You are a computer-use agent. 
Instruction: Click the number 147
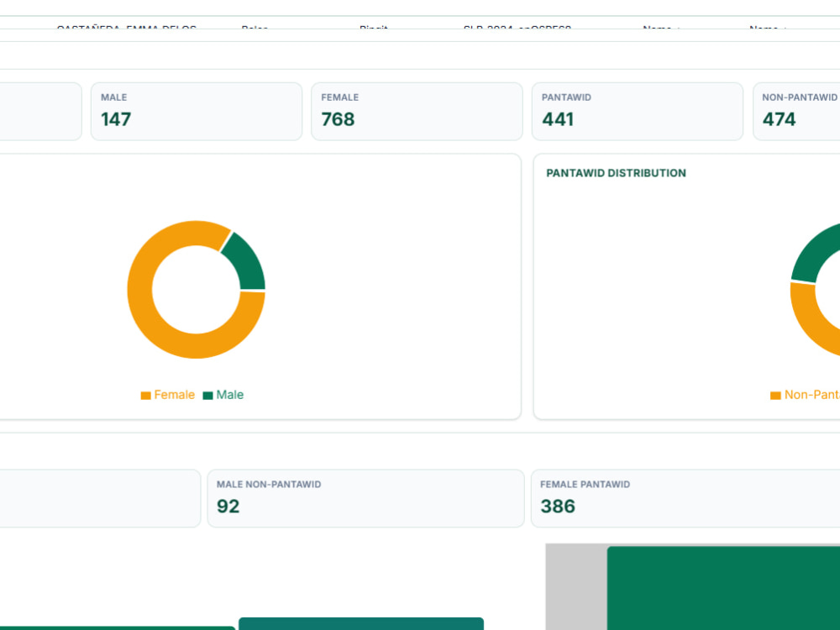[x=116, y=119]
